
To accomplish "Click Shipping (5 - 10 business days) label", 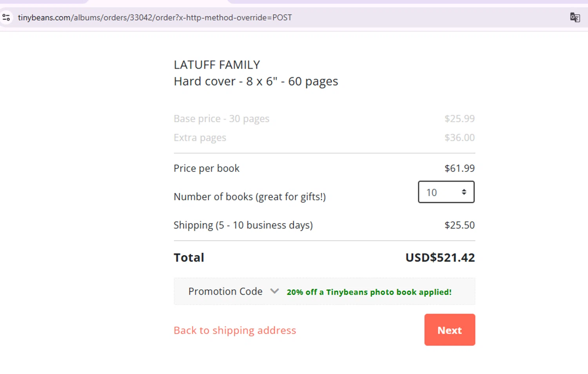I will (243, 225).
